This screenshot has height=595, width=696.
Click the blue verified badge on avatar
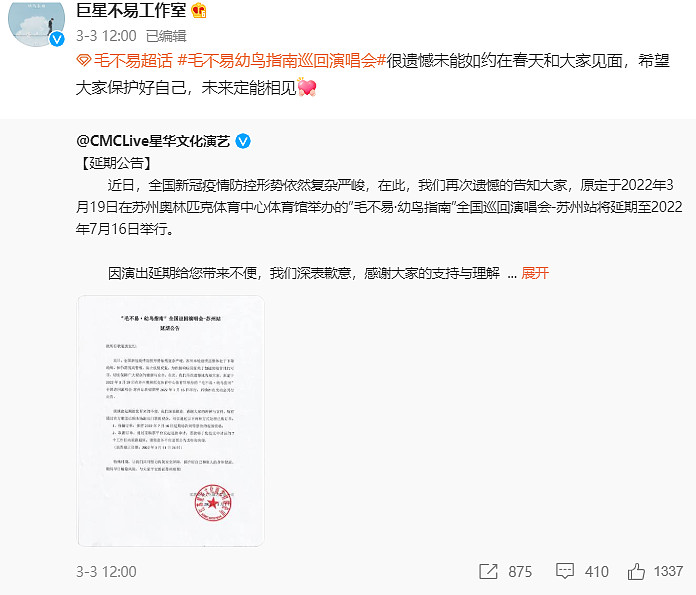tap(57, 39)
